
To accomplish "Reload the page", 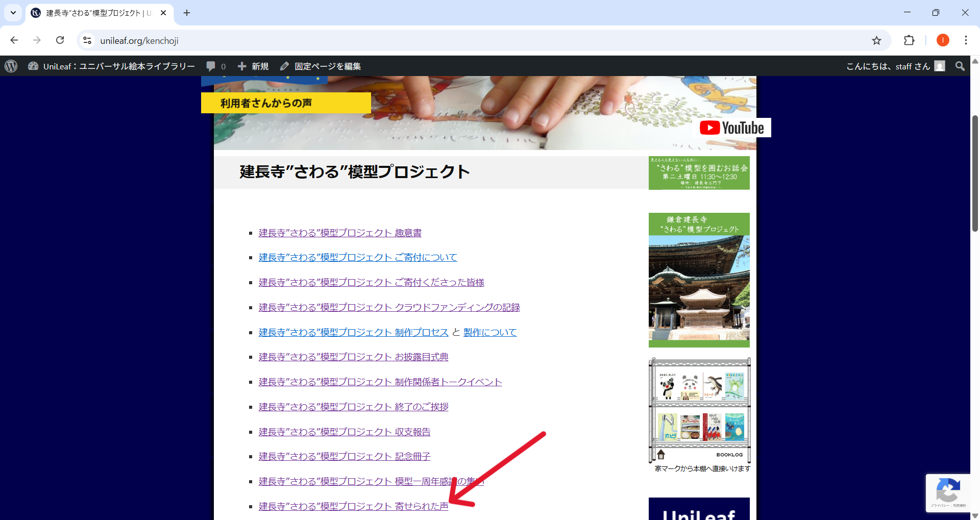I will click(x=60, y=40).
